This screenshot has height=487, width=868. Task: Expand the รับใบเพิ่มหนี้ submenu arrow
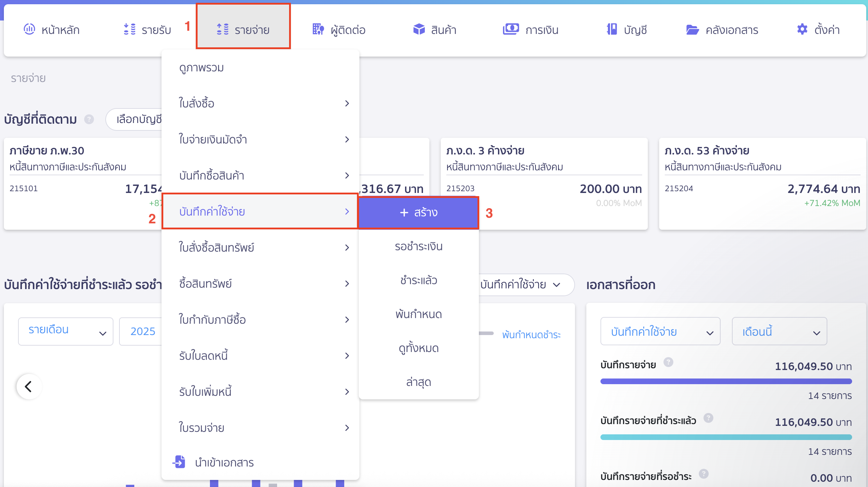coord(347,392)
